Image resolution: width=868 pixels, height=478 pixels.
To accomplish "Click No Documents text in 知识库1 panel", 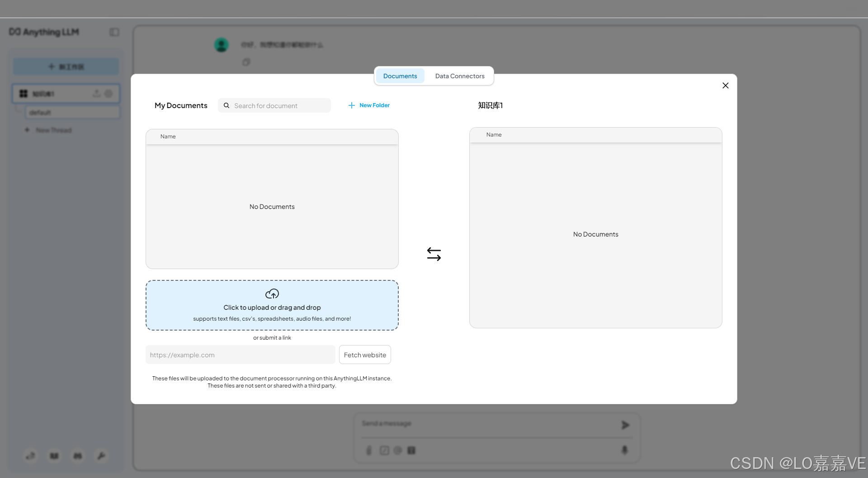I will (596, 234).
